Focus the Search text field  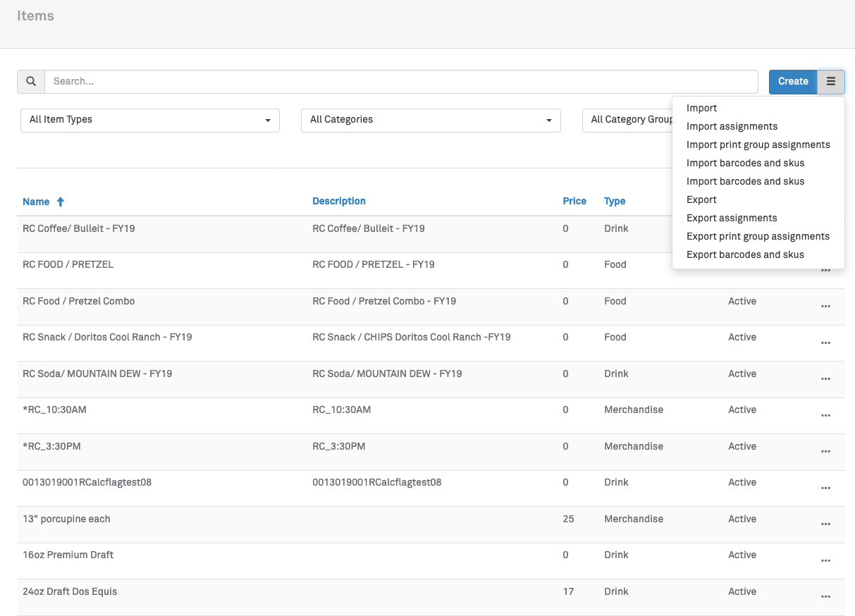(x=401, y=82)
